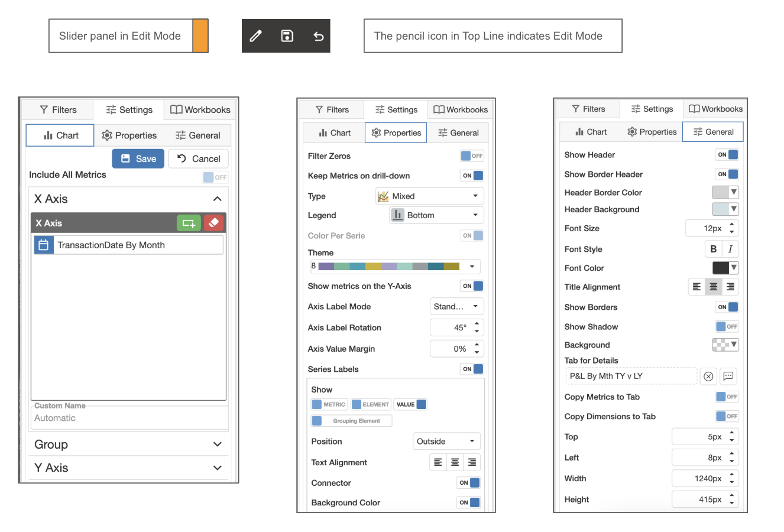Open the Settings tab in the right panel
The height and width of the screenshot is (532, 784).
tap(652, 109)
